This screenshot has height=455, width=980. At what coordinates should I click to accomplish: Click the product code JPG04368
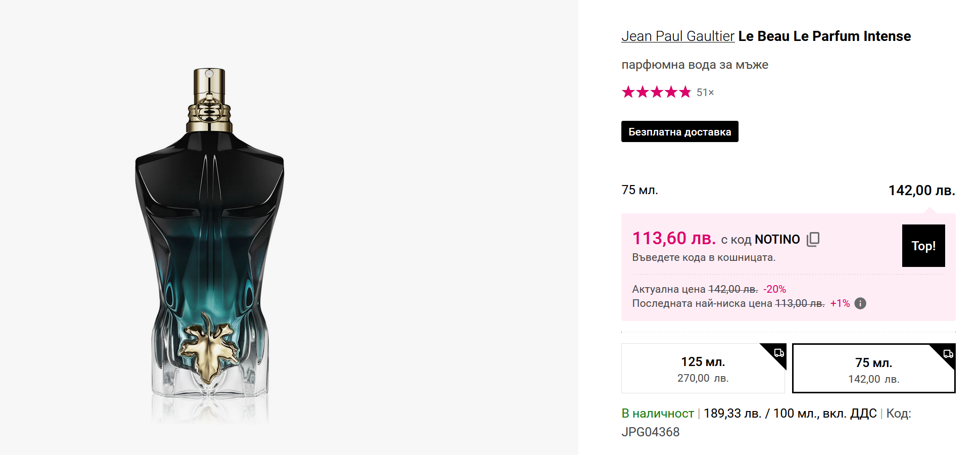(x=650, y=432)
